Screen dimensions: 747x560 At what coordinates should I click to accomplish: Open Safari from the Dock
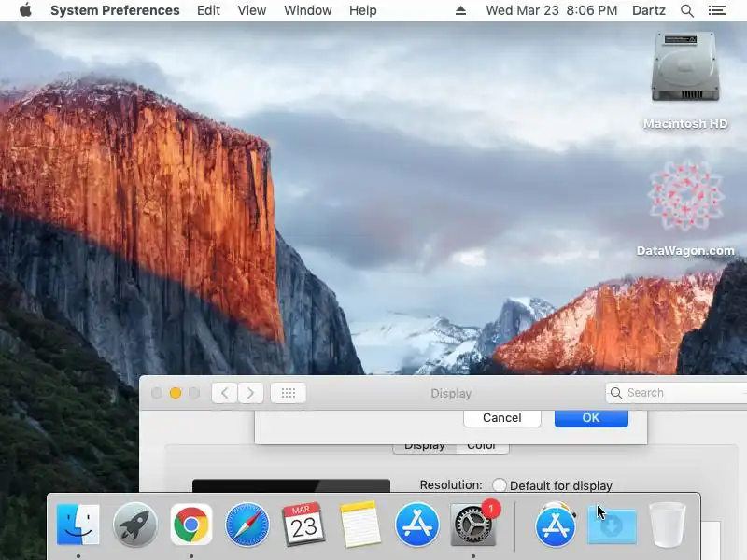point(247,525)
